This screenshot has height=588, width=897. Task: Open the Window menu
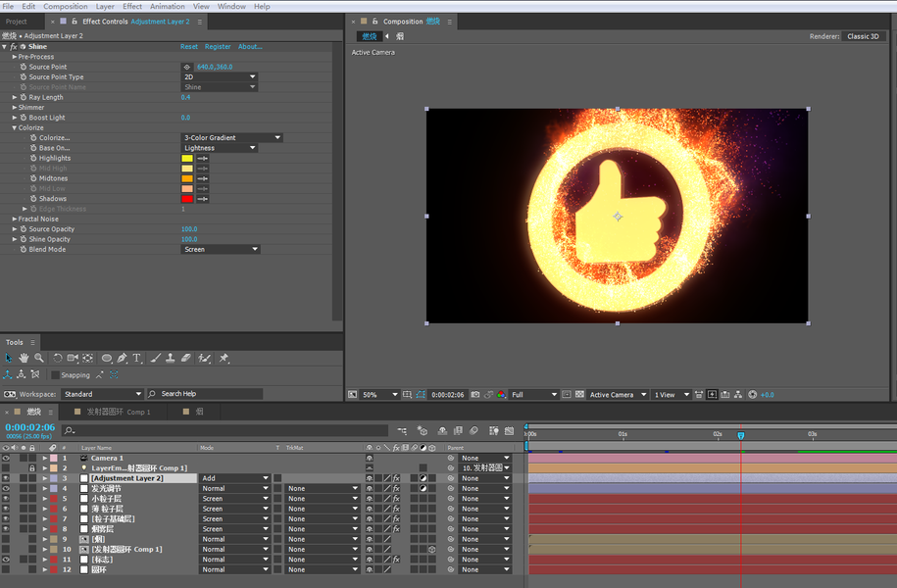click(231, 6)
